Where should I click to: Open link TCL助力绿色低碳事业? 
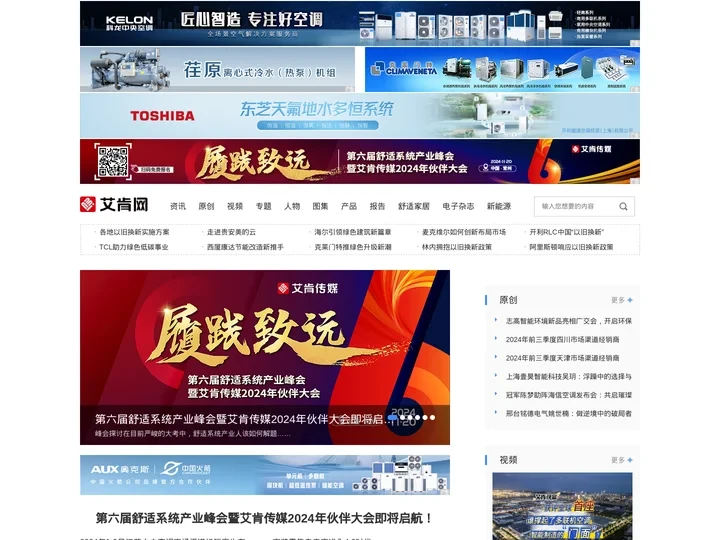point(134,247)
